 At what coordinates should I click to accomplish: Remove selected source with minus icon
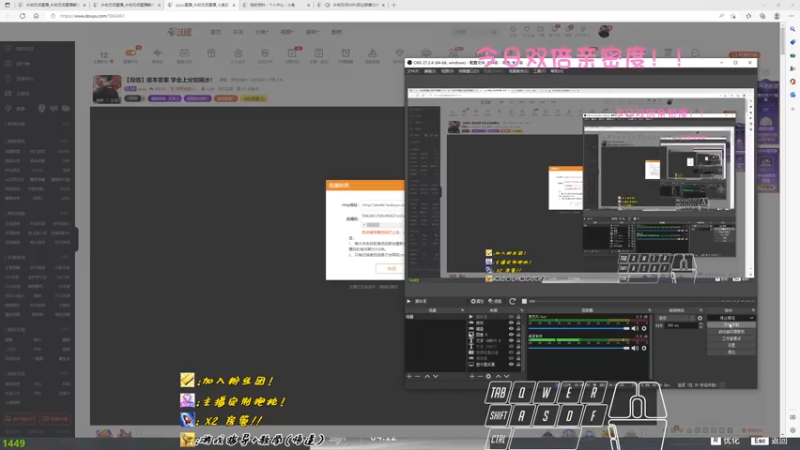[x=480, y=376]
